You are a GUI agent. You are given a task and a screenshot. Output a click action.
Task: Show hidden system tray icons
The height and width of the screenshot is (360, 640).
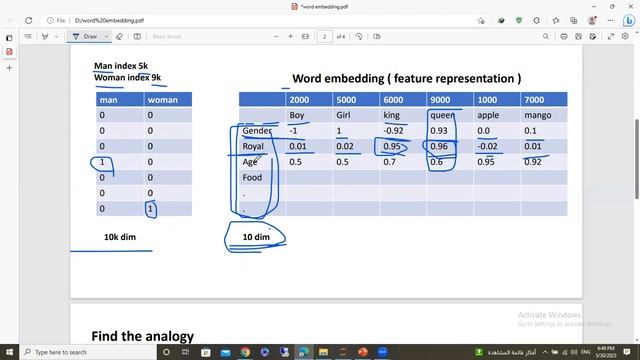point(545,352)
